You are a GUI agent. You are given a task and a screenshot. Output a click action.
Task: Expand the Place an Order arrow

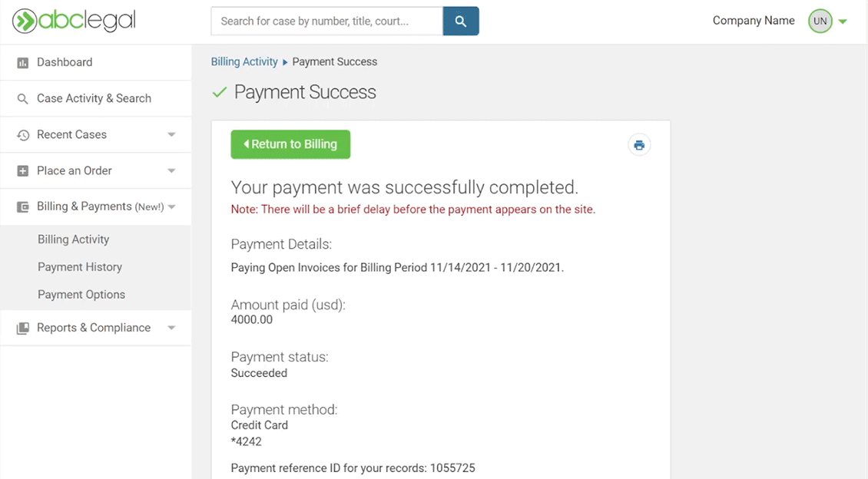(171, 171)
